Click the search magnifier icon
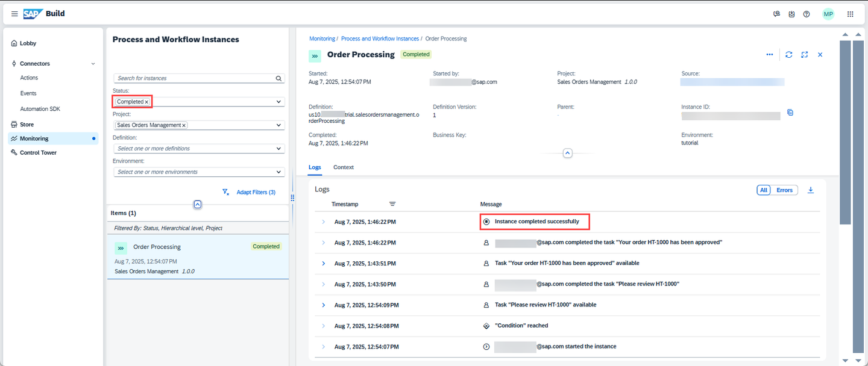Image resolution: width=868 pixels, height=366 pixels. [278, 78]
